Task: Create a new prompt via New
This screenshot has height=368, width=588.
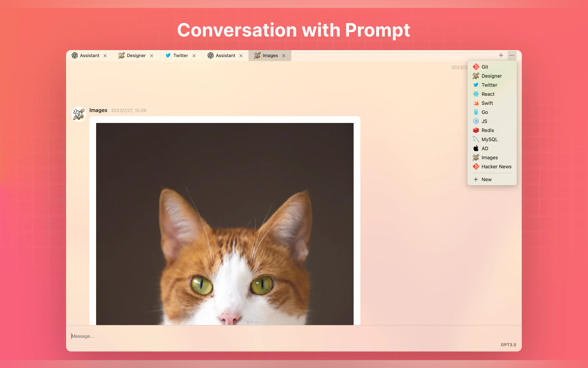Action: click(492, 180)
